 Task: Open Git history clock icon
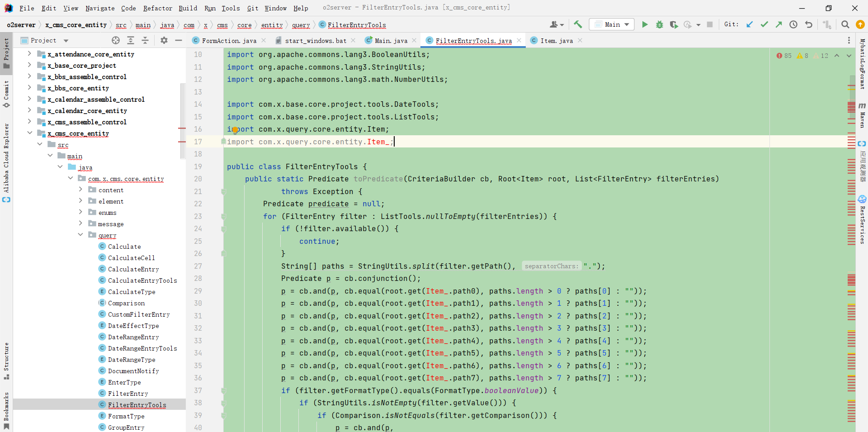click(793, 24)
